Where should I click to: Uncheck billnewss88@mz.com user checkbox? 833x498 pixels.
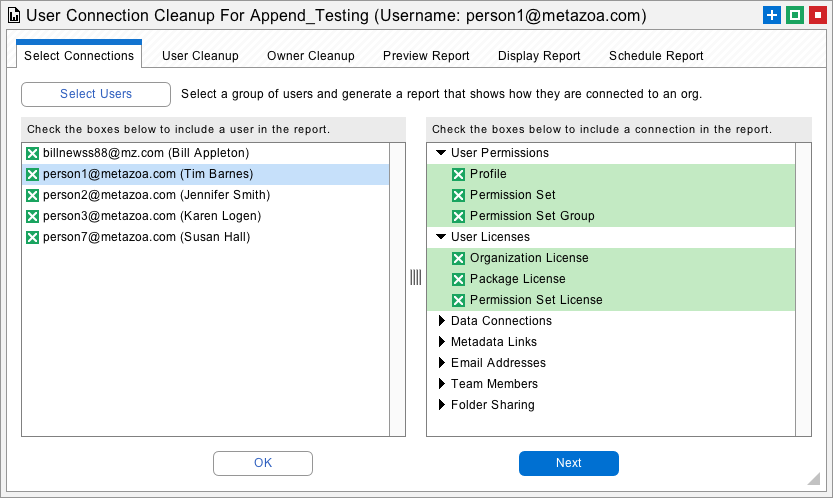click(x=32, y=154)
